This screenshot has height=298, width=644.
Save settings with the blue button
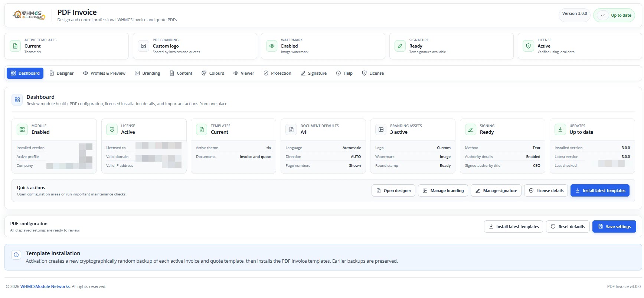click(614, 227)
